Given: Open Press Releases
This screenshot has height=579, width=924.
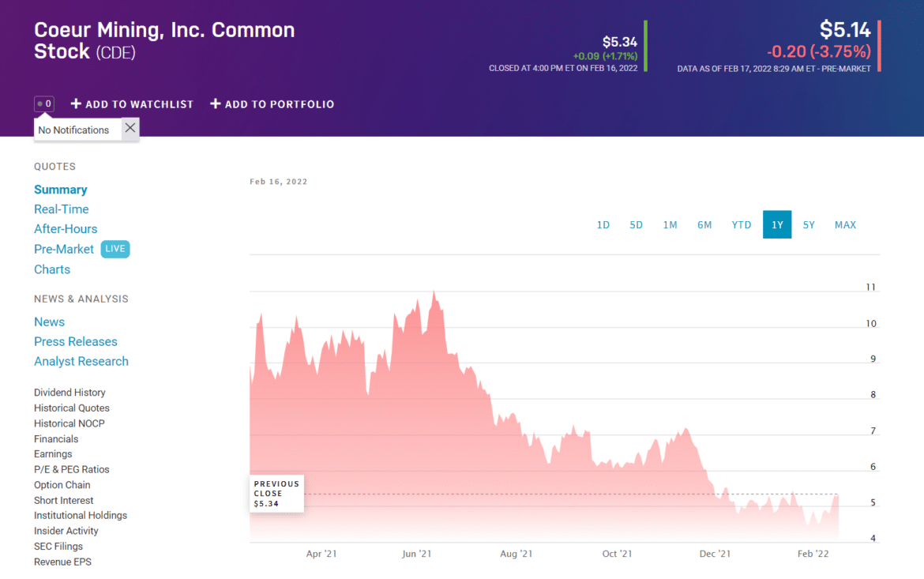Looking at the screenshot, I should tap(75, 341).
